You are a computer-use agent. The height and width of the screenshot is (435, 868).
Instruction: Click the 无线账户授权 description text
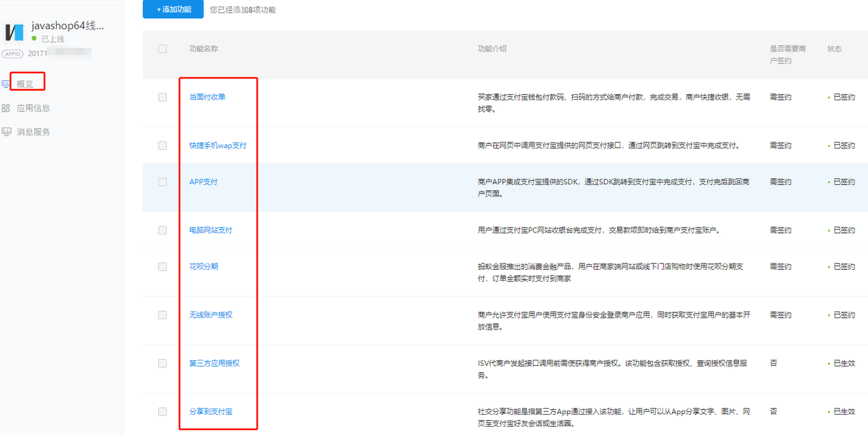[x=614, y=320]
